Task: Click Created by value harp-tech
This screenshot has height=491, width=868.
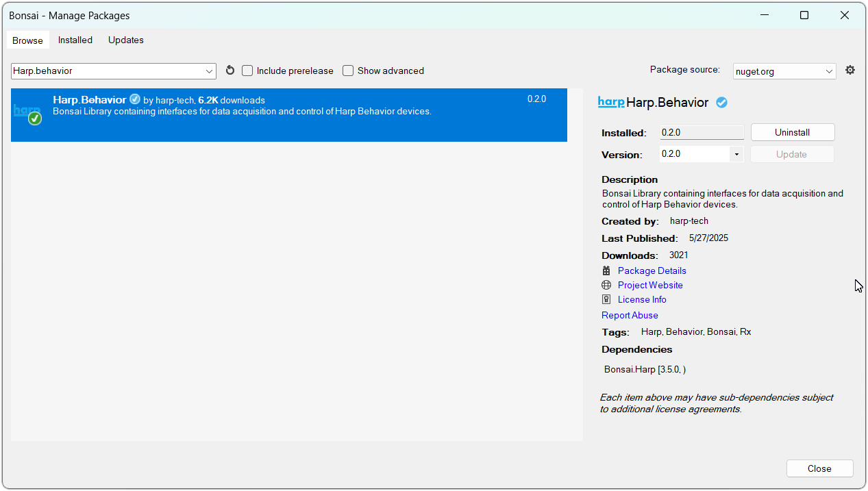Action: (689, 221)
